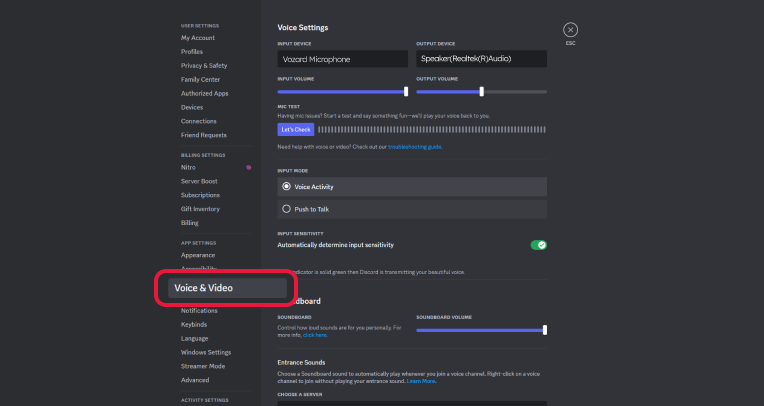Open the Entrance Sounds Learn More link
The image size is (764, 406).
420,381
